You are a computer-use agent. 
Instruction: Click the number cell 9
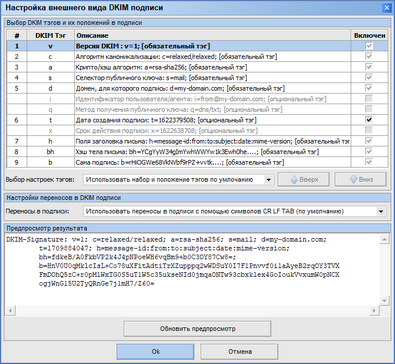click(x=17, y=162)
